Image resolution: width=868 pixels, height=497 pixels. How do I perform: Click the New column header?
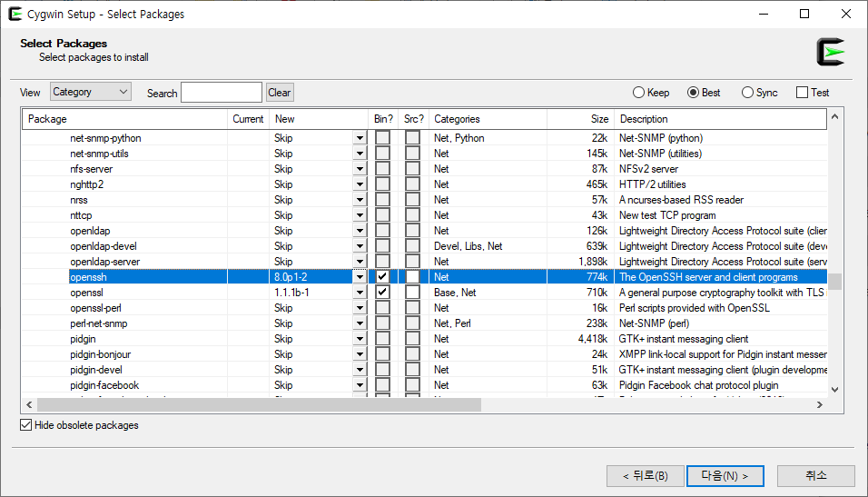319,119
